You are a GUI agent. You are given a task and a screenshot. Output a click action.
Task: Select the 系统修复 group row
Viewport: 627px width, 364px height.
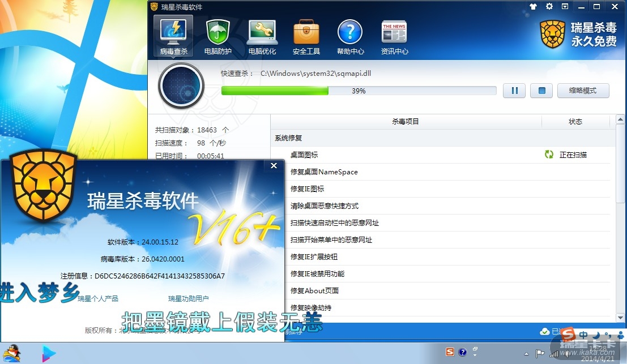pos(443,138)
